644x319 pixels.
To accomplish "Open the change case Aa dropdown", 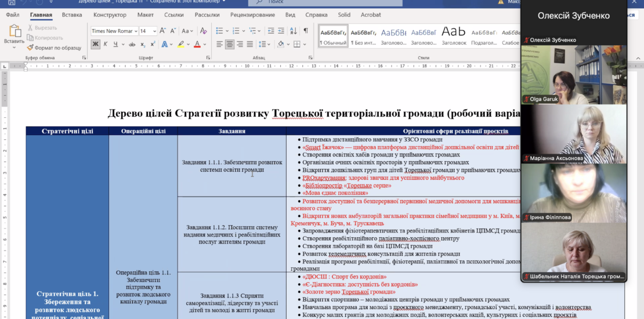I will click(x=187, y=31).
